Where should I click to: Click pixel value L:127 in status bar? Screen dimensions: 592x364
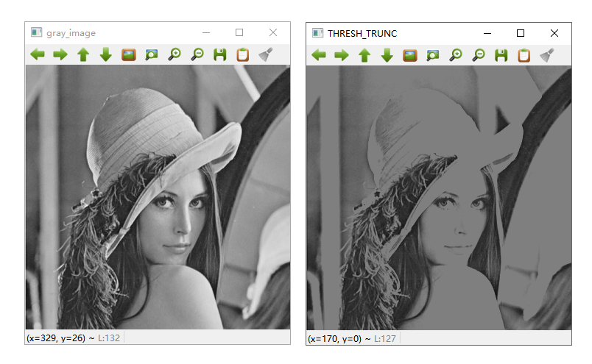[384, 339]
